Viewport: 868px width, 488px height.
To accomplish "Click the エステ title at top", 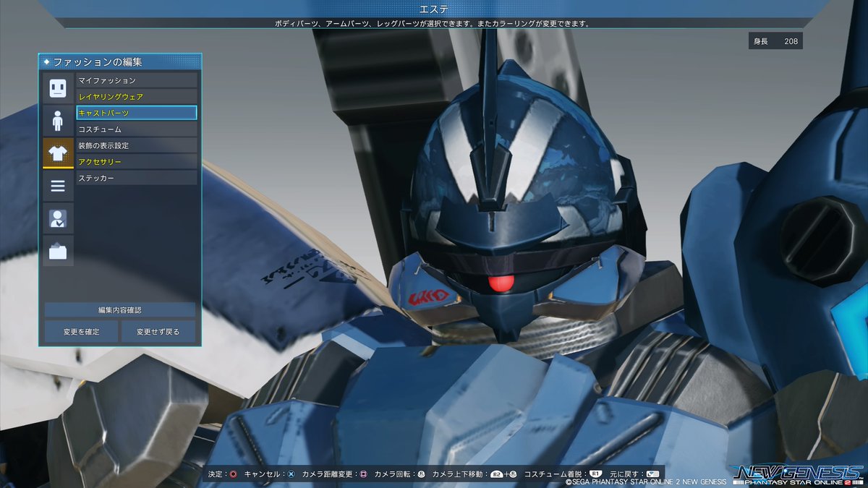I will click(433, 9).
